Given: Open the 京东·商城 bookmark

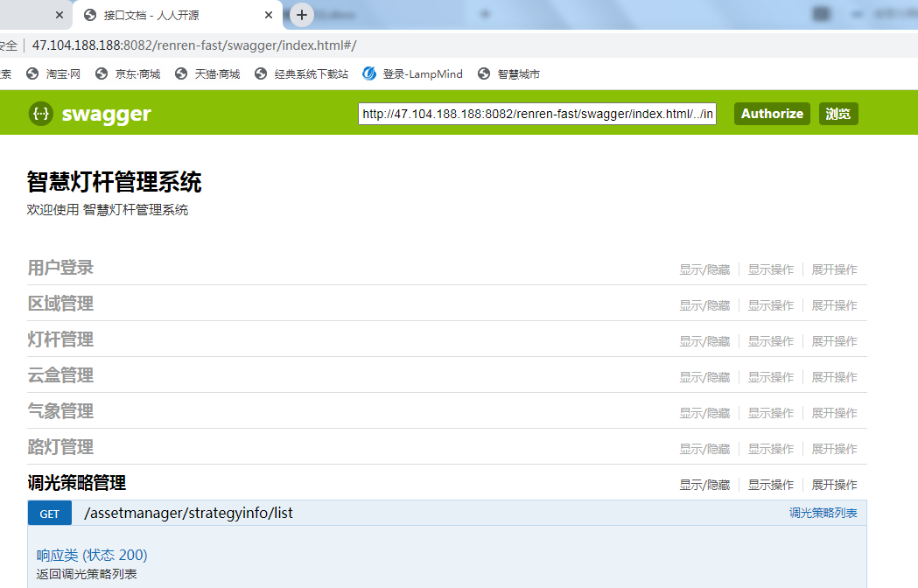Looking at the screenshot, I should pos(128,74).
